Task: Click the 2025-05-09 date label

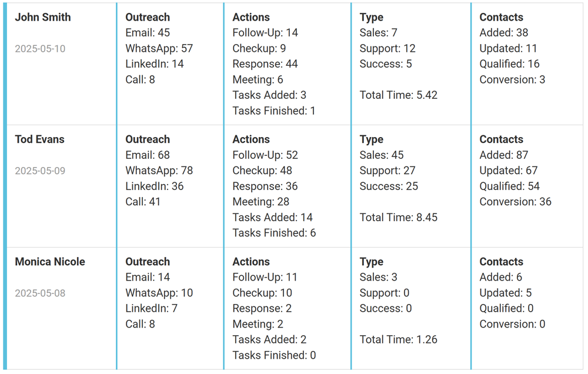Action: [40, 171]
